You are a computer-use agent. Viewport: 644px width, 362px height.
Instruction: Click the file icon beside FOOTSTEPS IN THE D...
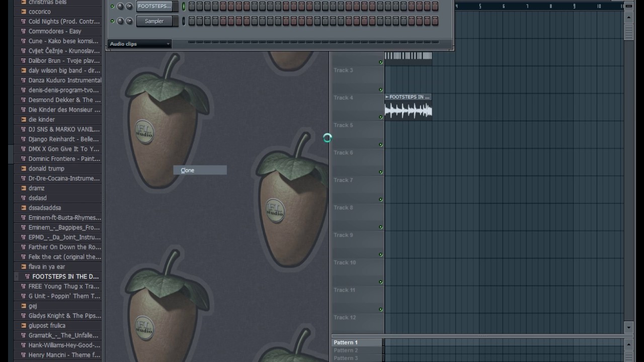click(27, 277)
